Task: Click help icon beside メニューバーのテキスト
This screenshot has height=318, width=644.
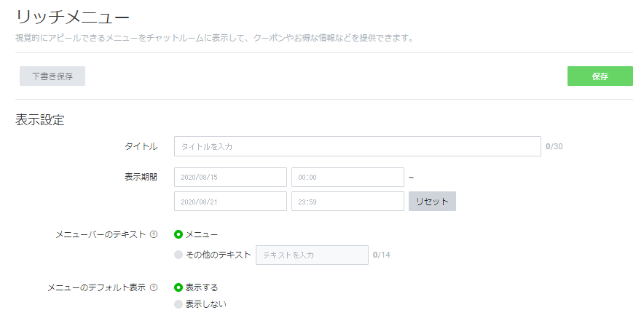Action: [x=154, y=234]
